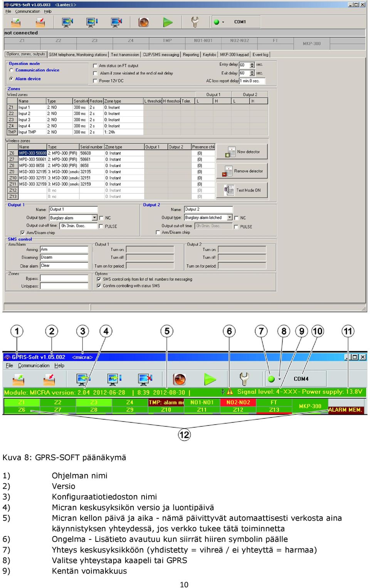
Task: Click monitor icon with green arrow in micra toolbar
Action: 83,380
